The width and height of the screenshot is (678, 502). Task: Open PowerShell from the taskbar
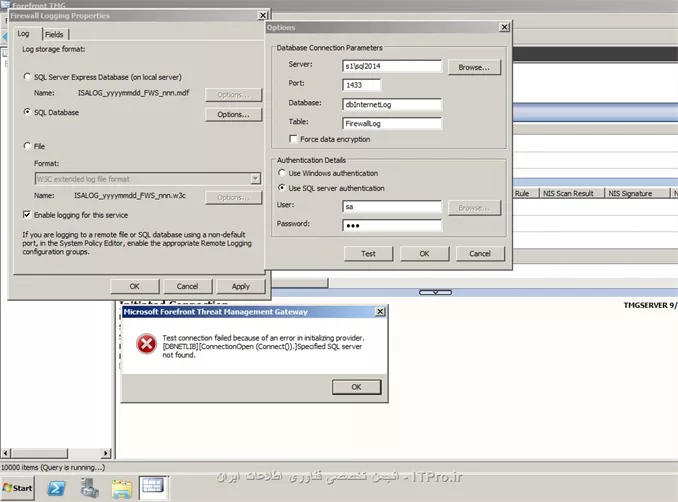tap(56, 488)
